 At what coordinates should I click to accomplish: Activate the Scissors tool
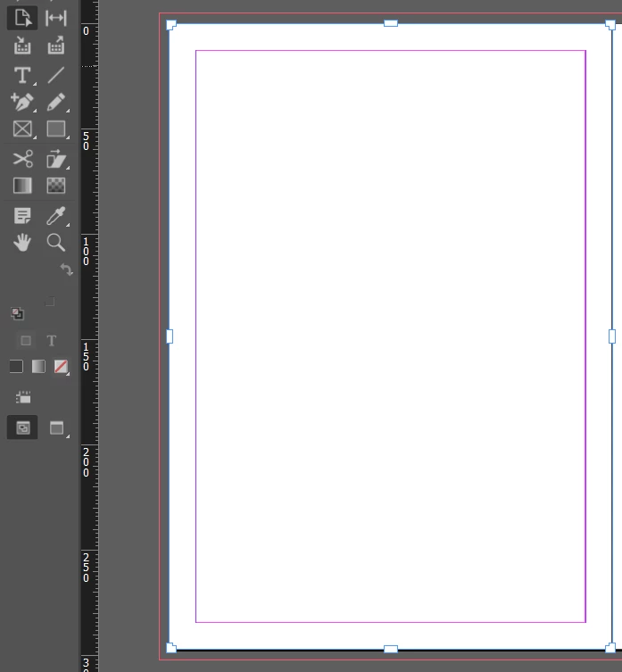[22, 159]
